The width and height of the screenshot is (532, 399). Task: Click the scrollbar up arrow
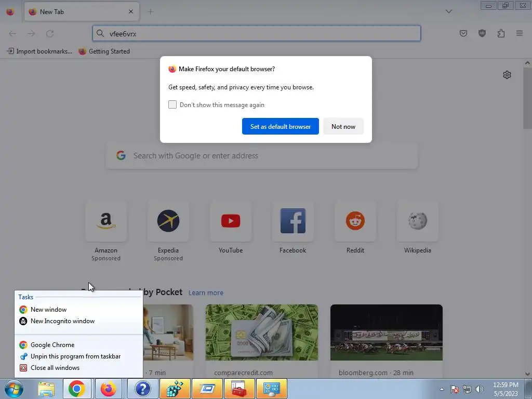tap(527, 63)
